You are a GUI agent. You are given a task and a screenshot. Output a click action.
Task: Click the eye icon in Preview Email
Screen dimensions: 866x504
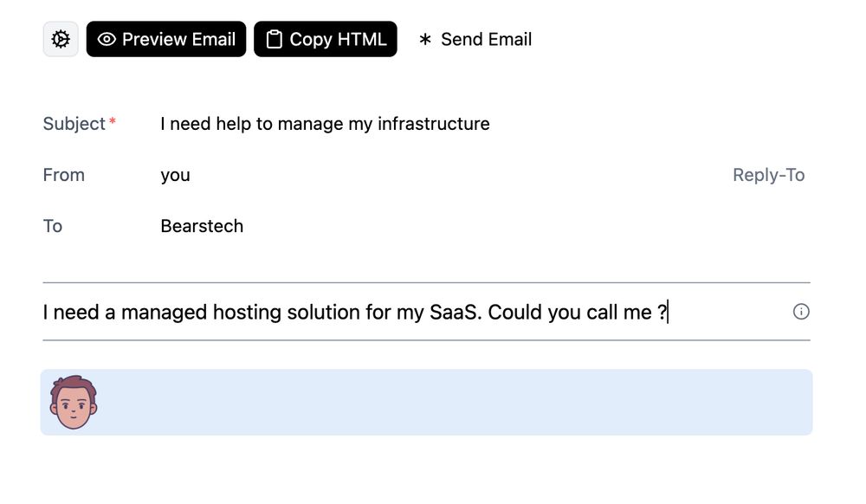pos(107,39)
